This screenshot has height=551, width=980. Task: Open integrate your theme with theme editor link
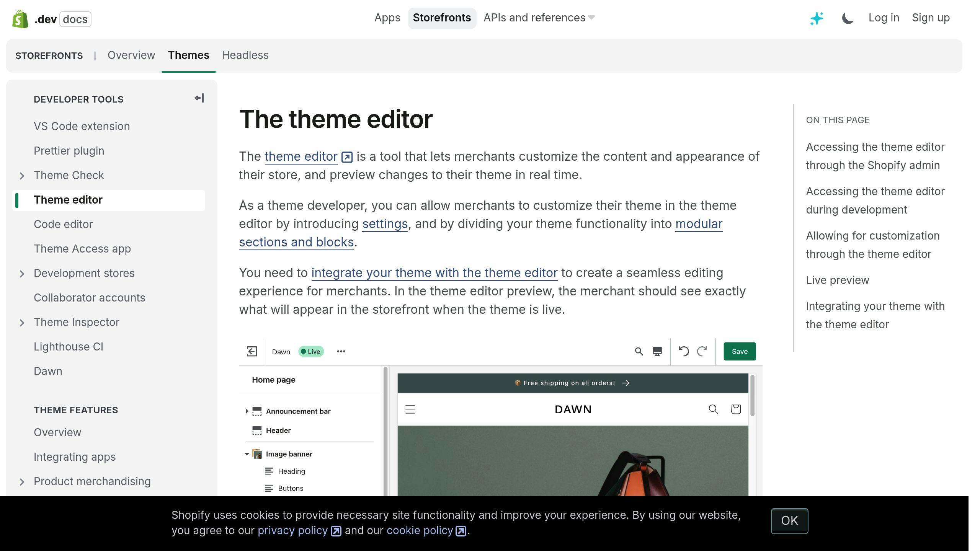pos(434,273)
